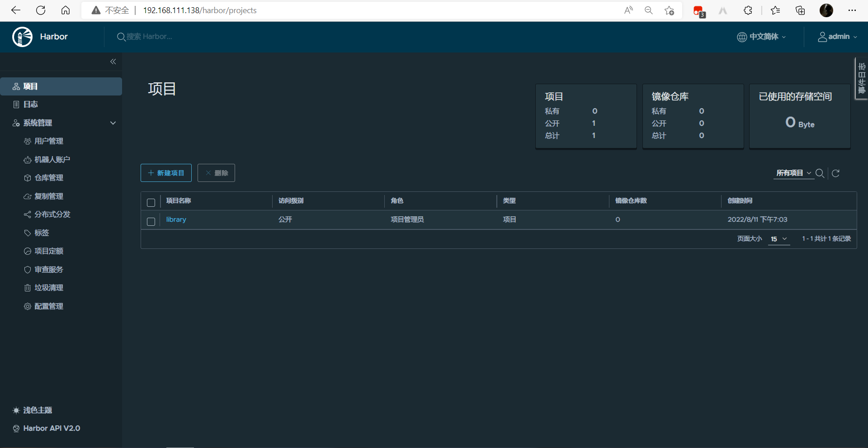
Task: Go to browser home page
Action: [x=66, y=10]
